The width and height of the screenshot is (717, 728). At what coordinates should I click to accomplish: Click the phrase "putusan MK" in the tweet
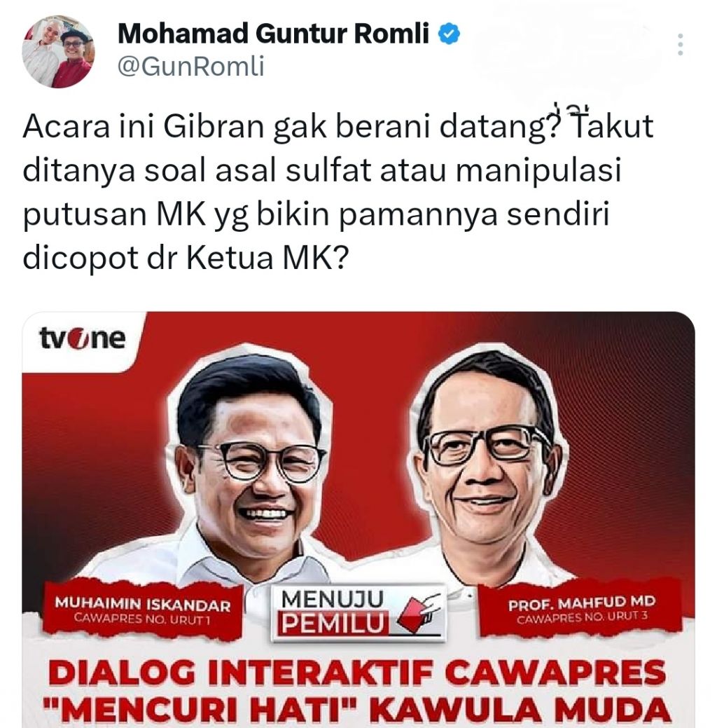pyautogui.click(x=115, y=214)
